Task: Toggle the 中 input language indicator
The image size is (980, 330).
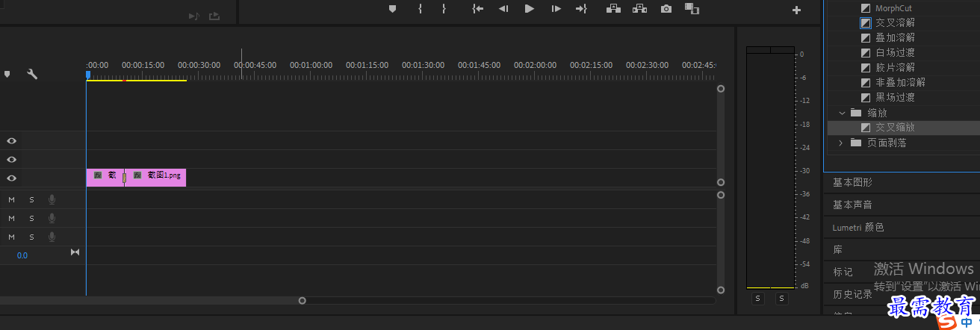Action: (966, 323)
